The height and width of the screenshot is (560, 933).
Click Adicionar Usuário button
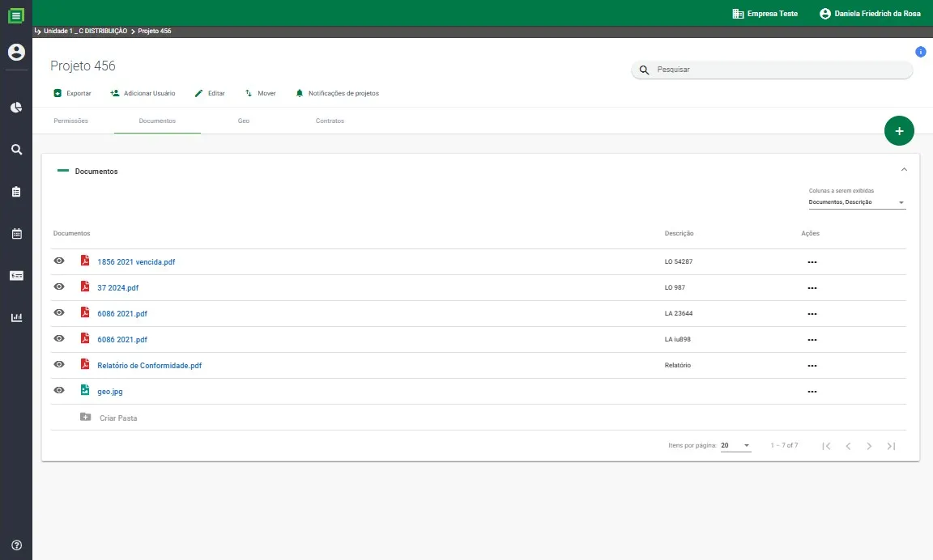click(143, 93)
